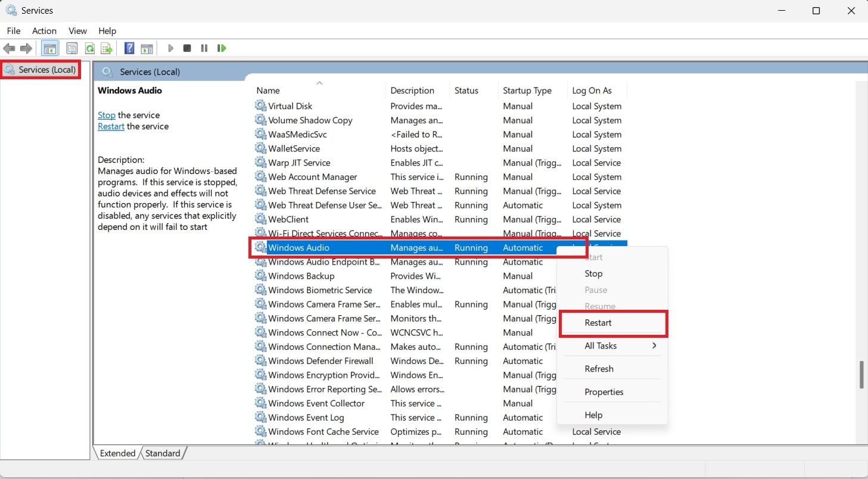
Task: Click the vertical scrollbar thumb
Action: click(862, 375)
